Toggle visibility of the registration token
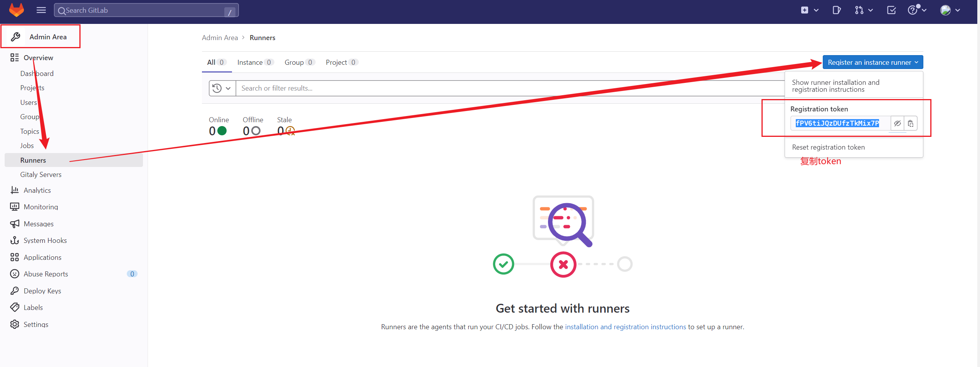This screenshot has height=367, width=980. pos(898,123)
